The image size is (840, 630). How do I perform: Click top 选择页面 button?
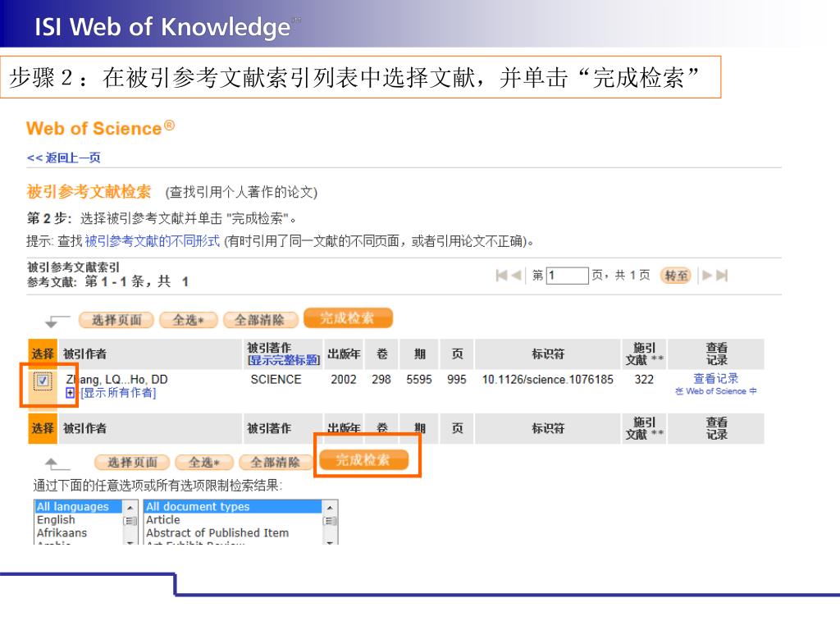coord(116,320)
